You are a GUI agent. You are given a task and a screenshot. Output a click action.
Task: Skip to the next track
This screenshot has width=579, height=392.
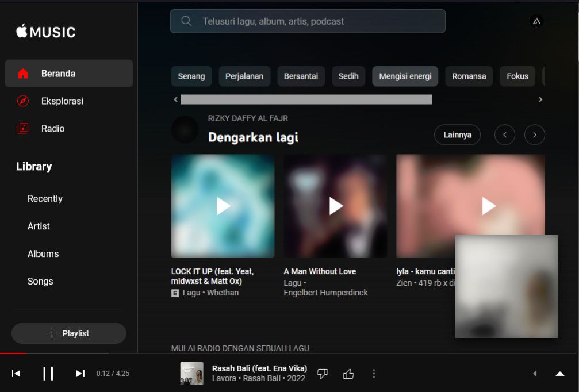click(x=80, y=374)
